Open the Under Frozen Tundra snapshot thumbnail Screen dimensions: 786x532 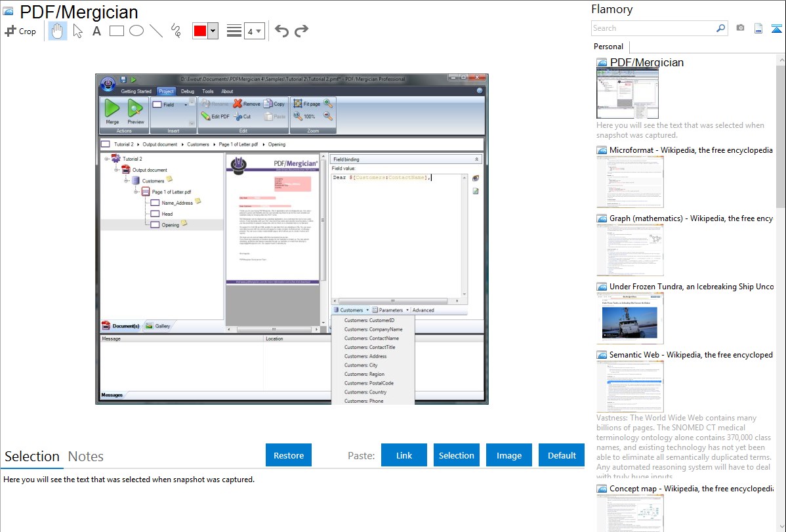pyautogui.click(x=630, y=318)
